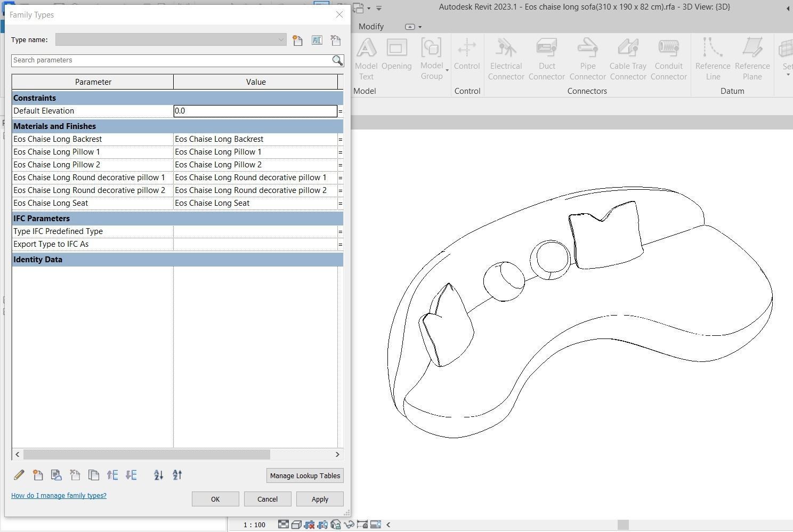Click the icon with red X in view control bar
The width and height of the screenshot is (793, 532).
pyautogui.click(x=309, y=525)
